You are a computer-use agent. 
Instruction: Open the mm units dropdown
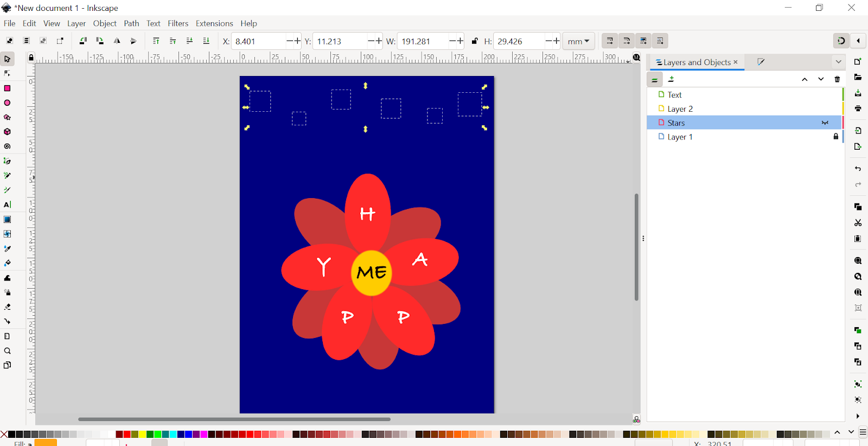(x=579, y=41)
